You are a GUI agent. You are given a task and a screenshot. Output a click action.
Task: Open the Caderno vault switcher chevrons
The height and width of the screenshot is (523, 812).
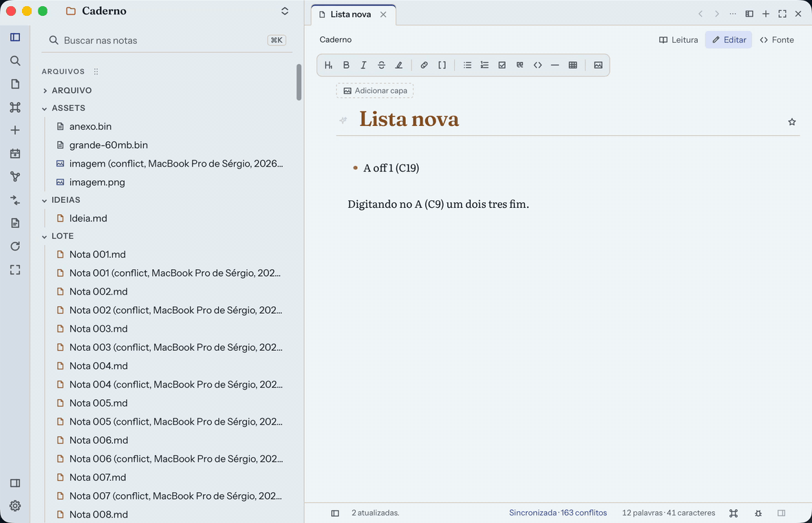[285, 11]
